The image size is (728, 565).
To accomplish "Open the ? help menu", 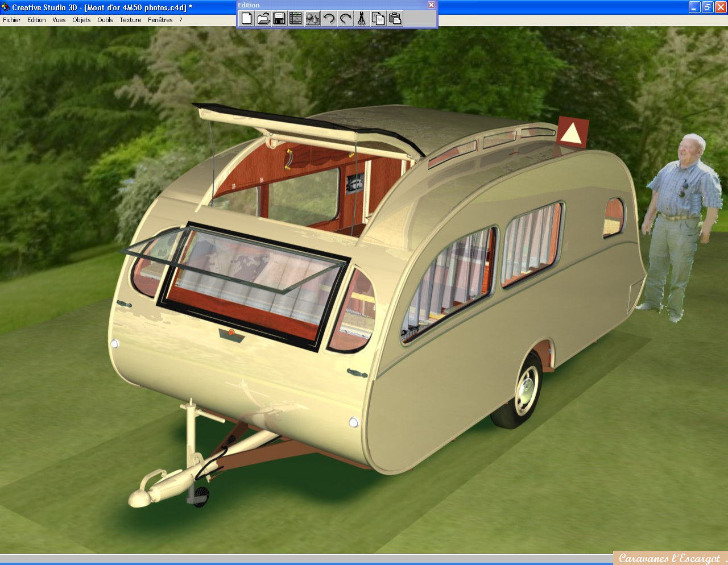I will click(181, 20).
